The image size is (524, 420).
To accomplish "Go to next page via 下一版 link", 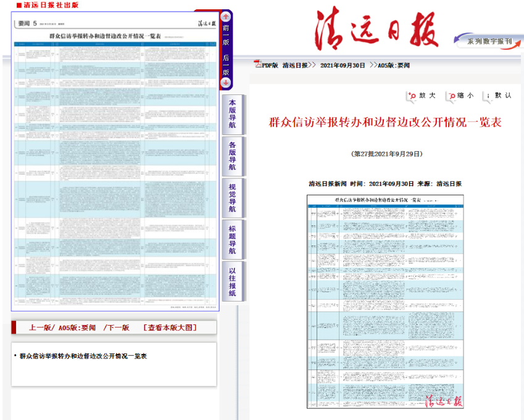I will pos(117,327).
